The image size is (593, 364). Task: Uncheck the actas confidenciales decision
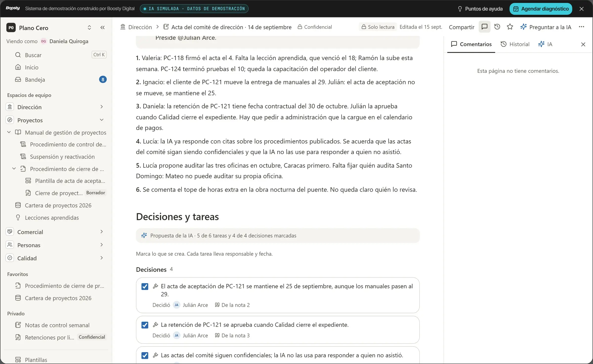tap(145, 355)
